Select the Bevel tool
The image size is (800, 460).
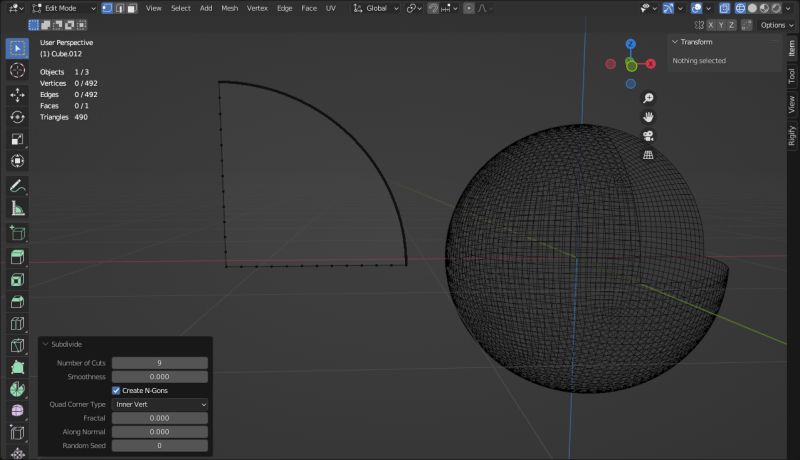tap(17, 301)
